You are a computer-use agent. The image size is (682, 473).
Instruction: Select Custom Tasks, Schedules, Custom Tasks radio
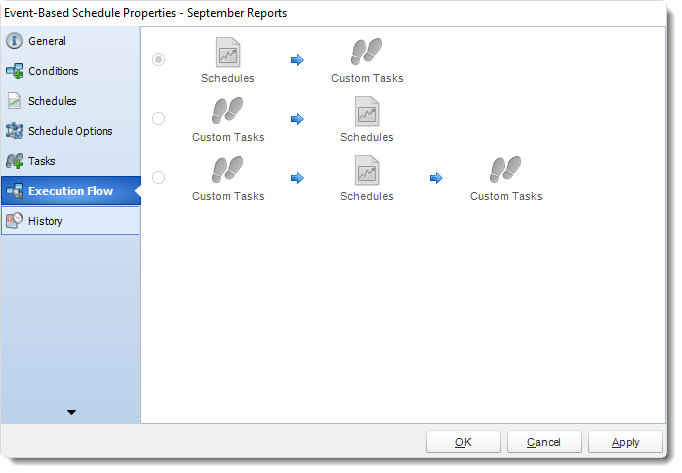158,178
